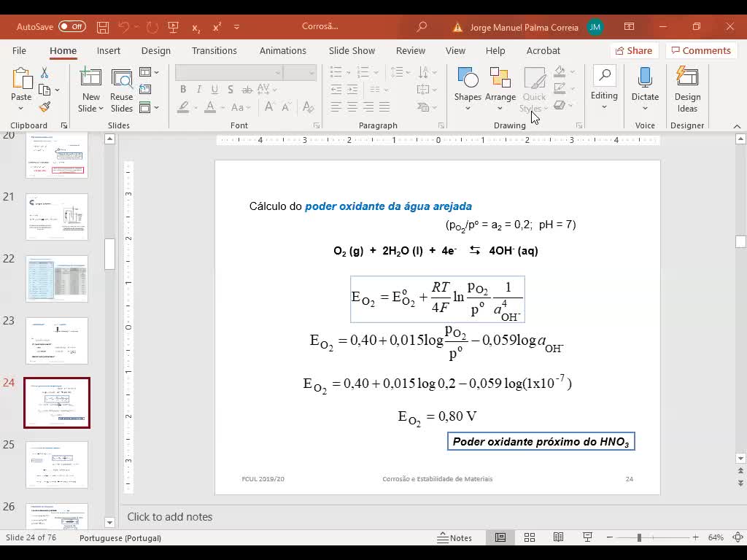
Task: Switch to Slide Sorter view
Action: click(x=530, y=537)
